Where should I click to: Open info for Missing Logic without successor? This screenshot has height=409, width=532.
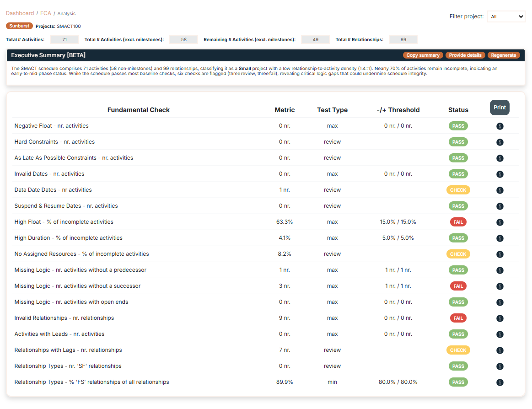pos(500,286)
